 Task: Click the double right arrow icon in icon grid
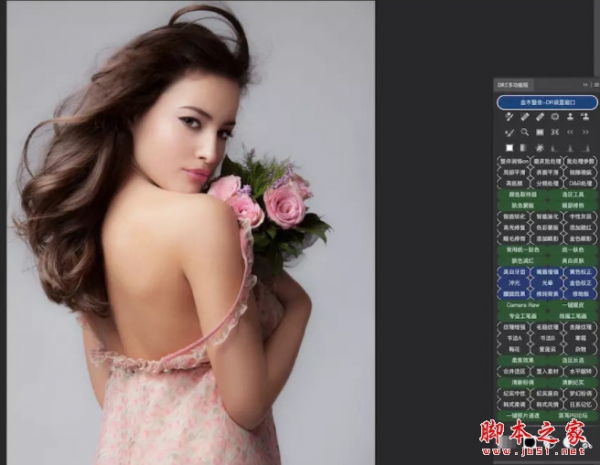585,132
